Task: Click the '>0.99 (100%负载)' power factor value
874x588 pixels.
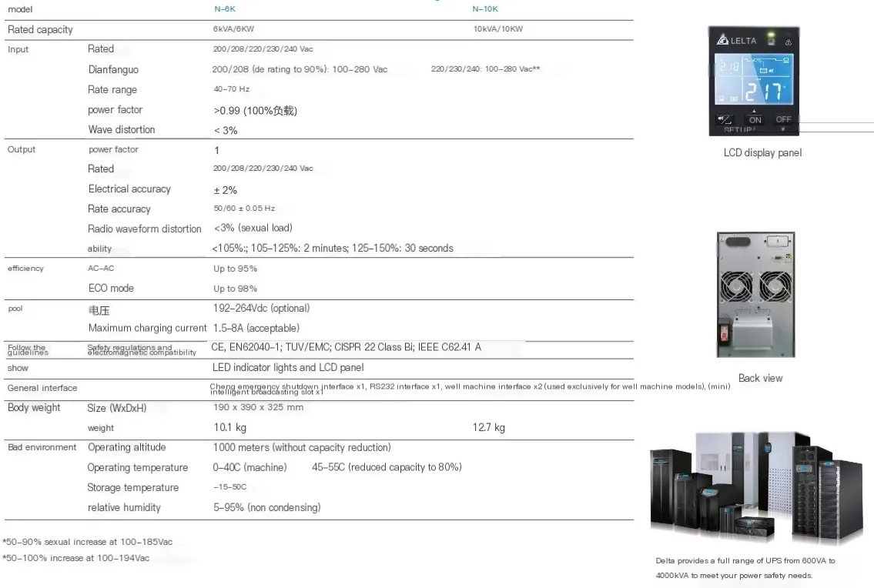Action: [x=256, y=110]
